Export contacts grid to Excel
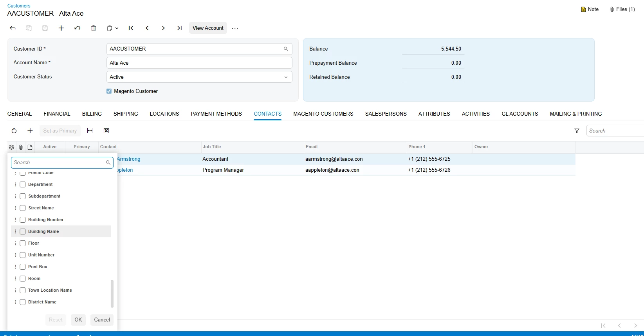 tap(106, 131)
